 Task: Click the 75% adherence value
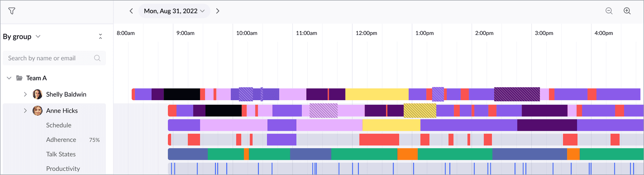[x=94, y=140]
